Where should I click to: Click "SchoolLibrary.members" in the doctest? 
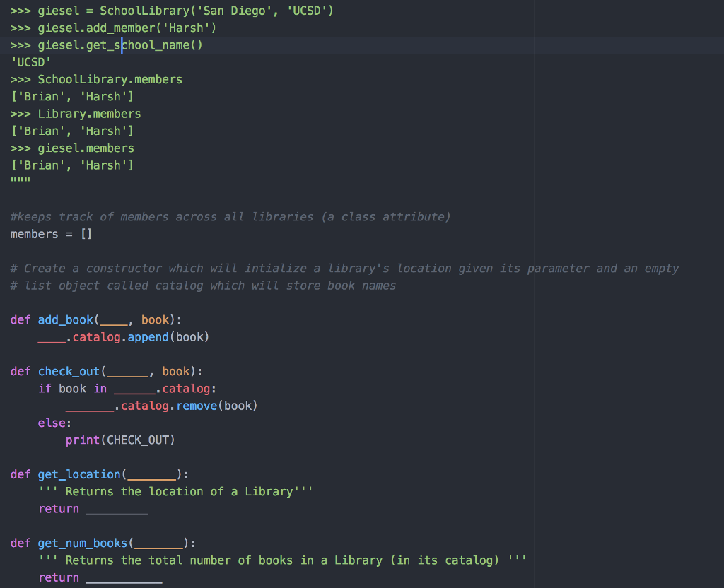click(110, 79)
